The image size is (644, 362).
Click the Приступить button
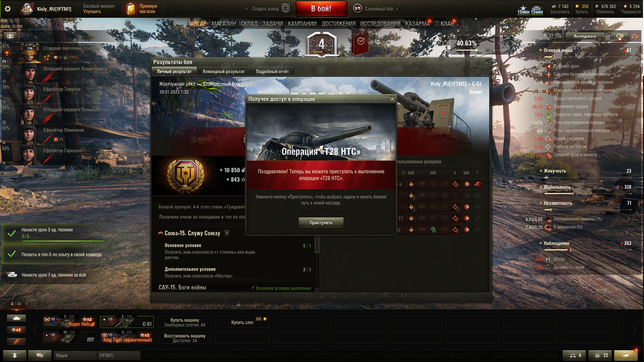coord(321,222)
